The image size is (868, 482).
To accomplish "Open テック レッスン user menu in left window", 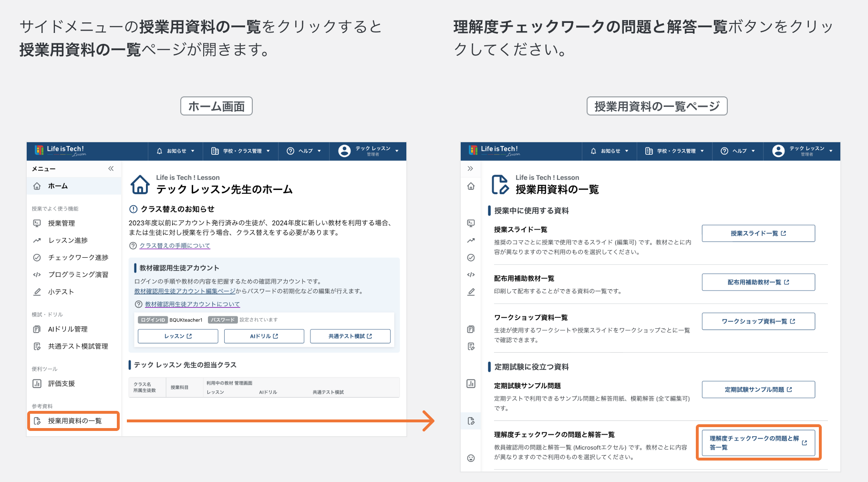I will tap(368, 151).
